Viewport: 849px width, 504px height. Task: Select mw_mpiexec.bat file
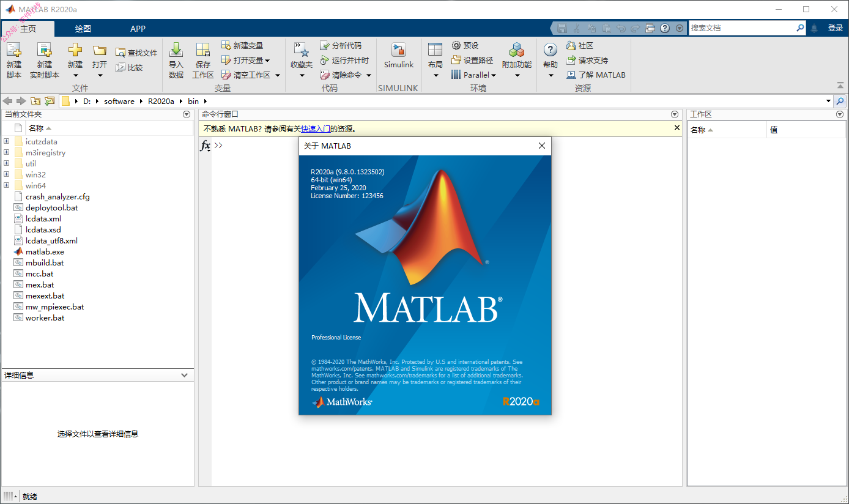point(54,306)
